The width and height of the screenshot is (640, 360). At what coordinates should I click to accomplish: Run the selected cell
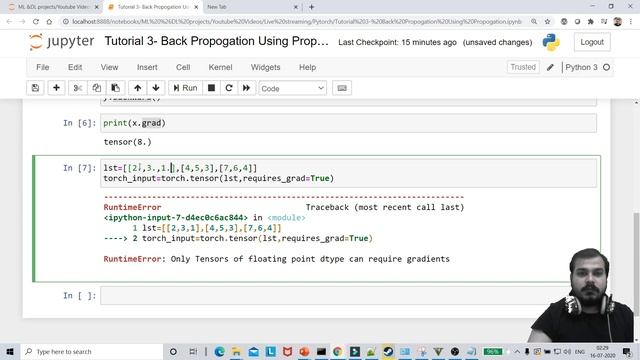pyautogui.click(x=185, y=88)
